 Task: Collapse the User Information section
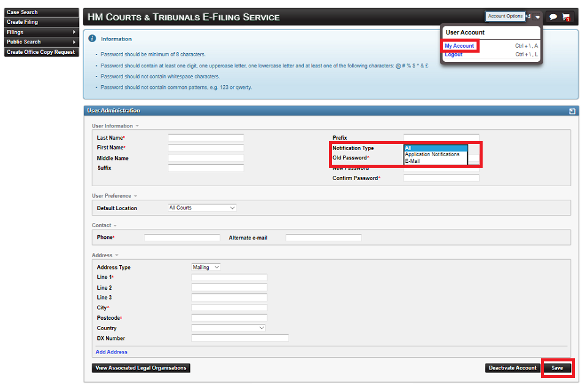pos(137,126)
